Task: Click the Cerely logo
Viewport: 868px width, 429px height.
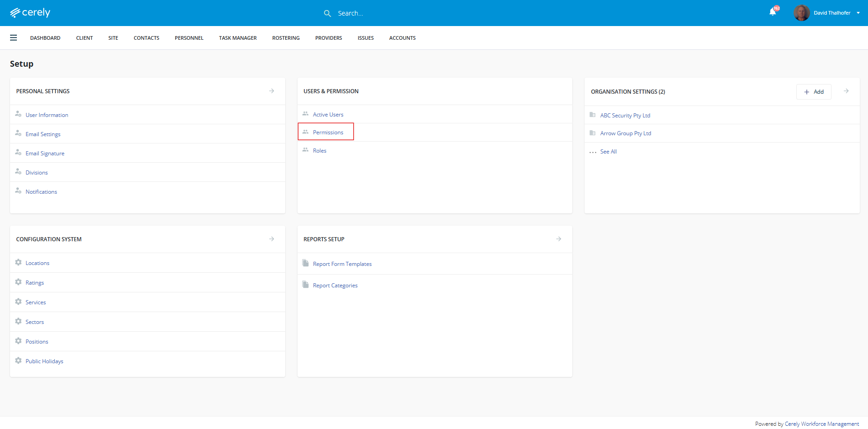Action: point(30,13)
